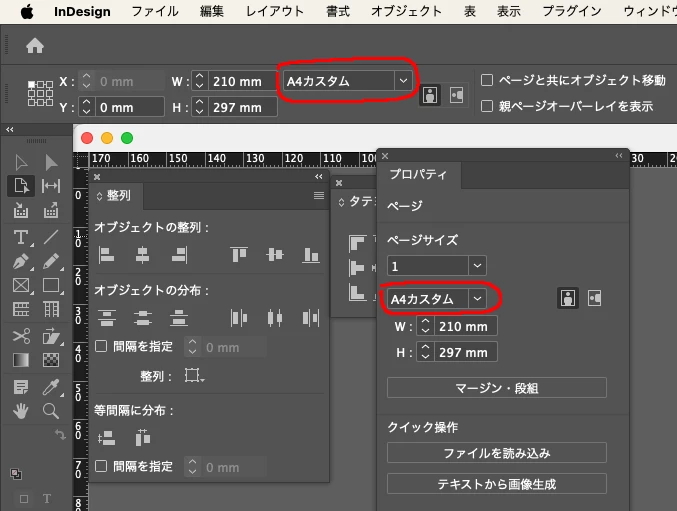Select the Direct Selection tool

coord(51,163)
